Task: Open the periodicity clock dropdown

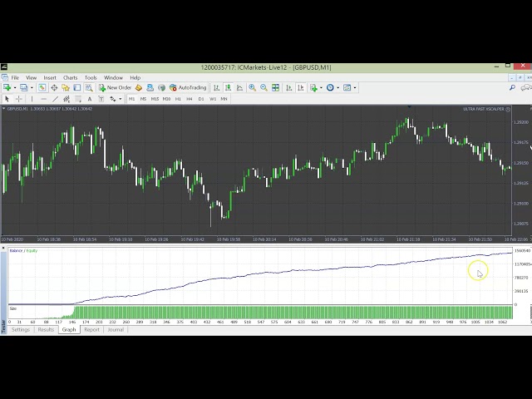Action: [x=336, y=87]
